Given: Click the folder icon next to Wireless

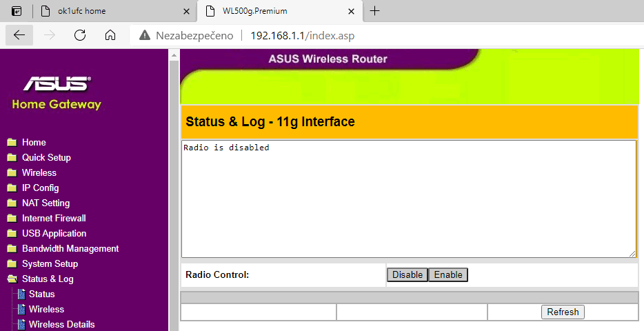Looking at the screenshot, I should point(12,173).
